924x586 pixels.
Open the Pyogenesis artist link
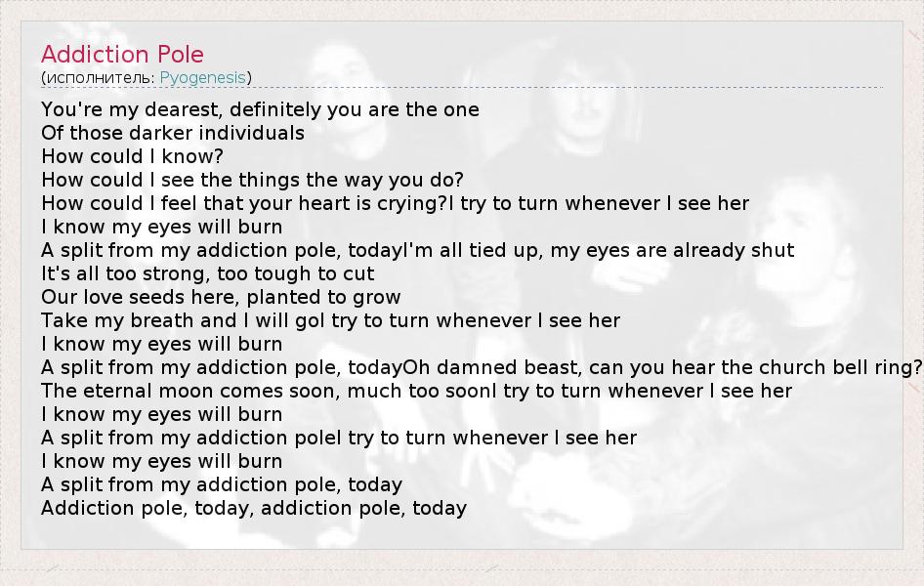coord(203,77)
